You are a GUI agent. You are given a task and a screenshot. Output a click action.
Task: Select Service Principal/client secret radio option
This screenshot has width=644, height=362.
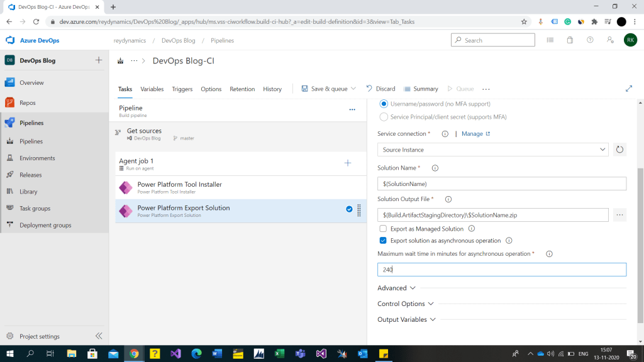tap(384, 117)
